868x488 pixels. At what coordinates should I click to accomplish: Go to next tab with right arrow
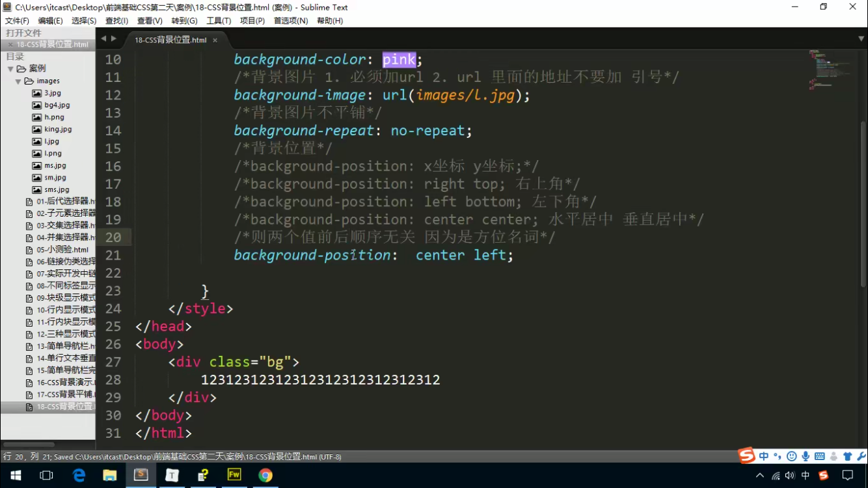pos(114,39)
